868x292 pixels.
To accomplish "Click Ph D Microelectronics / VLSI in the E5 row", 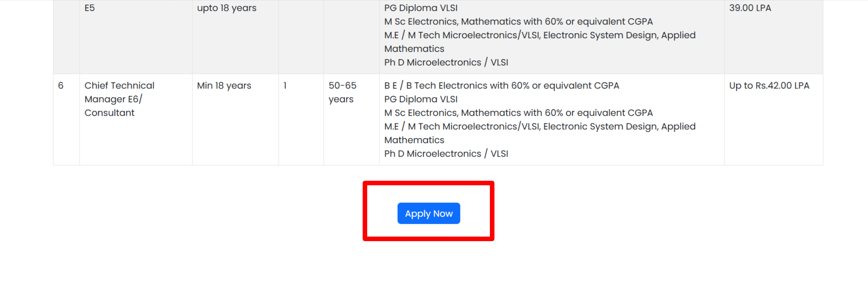I will [x=446, y=62].
